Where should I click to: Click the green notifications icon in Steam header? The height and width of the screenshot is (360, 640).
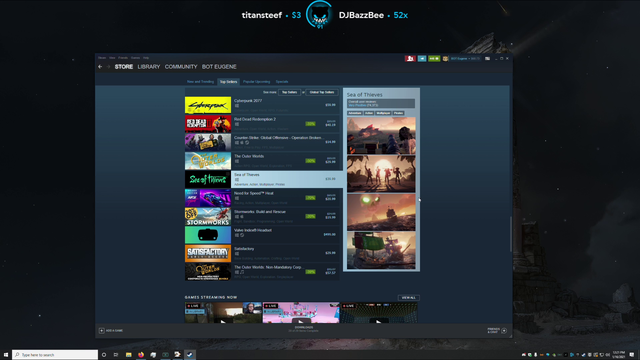coord(434,59)
